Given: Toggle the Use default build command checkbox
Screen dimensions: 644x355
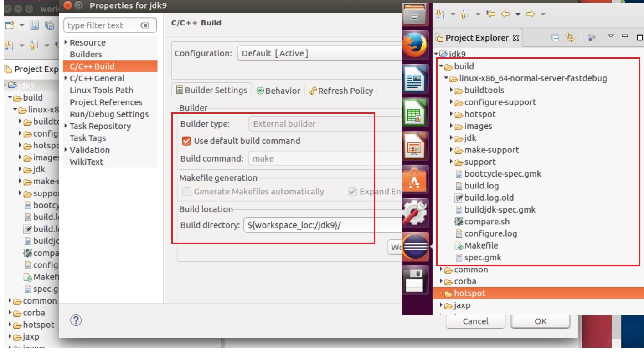Looking at the screenshot, I should (186, 141).
